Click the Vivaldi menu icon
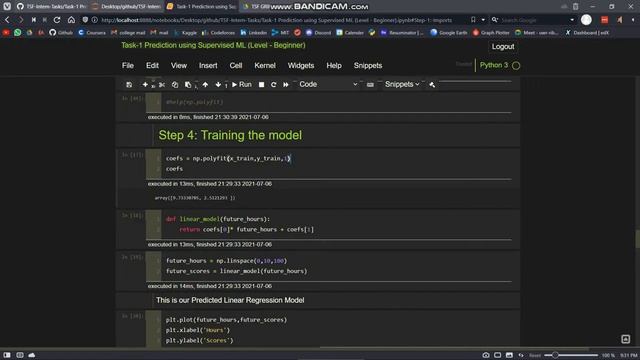The height and width of the screenshot is (360, 640). [7, 6]
